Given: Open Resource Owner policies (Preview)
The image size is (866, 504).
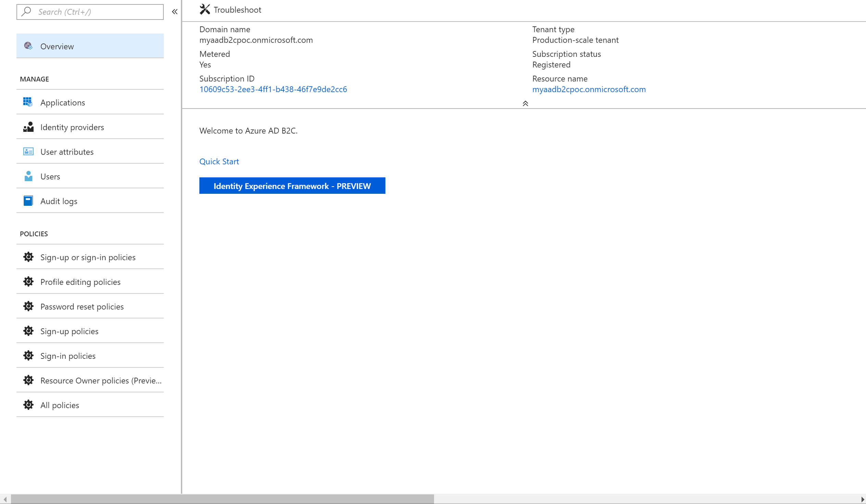Looking at the screenshot, I should point(101,380).
